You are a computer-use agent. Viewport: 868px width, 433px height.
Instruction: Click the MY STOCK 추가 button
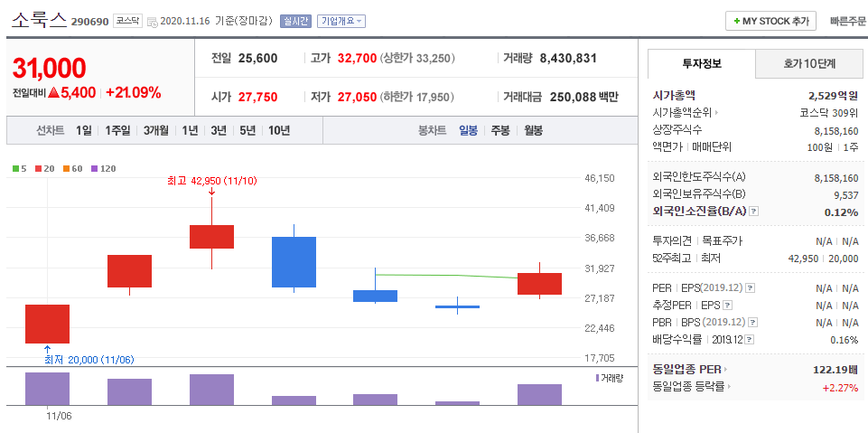pos(770,21)
